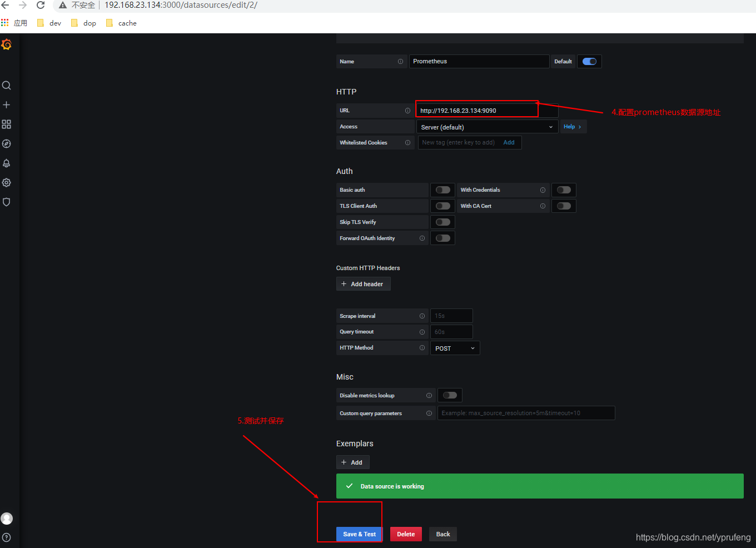Focus the Prometheus URL input field
This screenshot has height=548, width=756.
(487, 111)
